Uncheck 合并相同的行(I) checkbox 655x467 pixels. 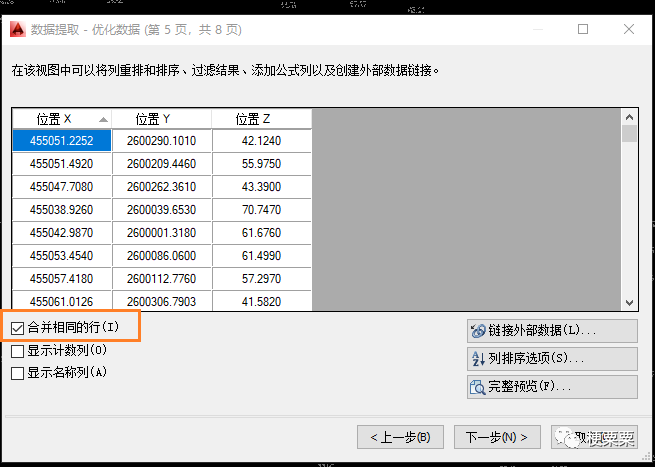pyautogui.click(x=18, y=328)
